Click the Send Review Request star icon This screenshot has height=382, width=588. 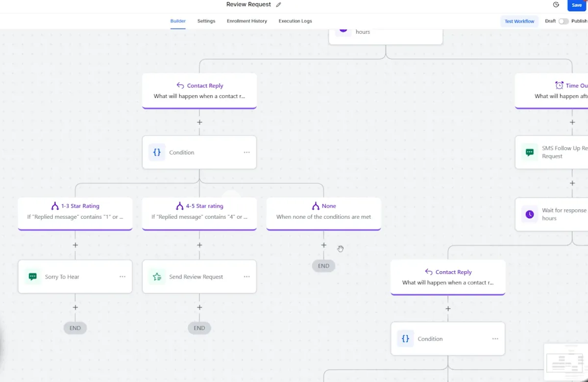(x=157, y=277)
